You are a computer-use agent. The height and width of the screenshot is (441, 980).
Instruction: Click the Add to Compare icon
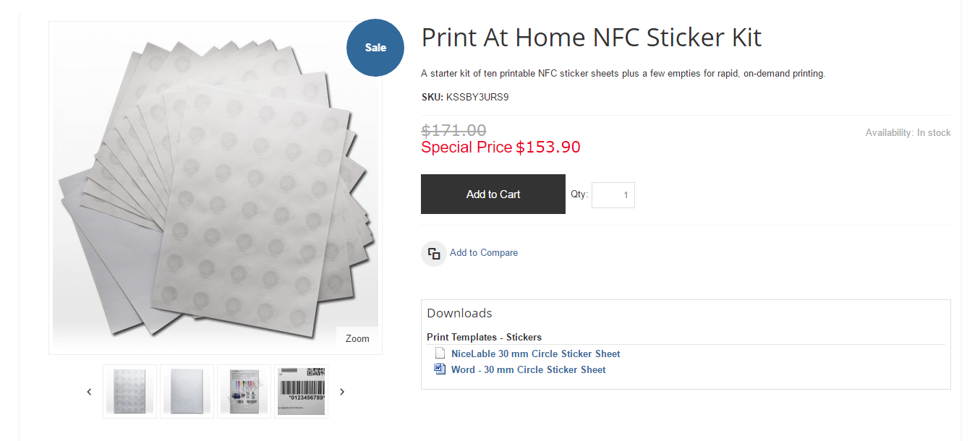[434, 253]
